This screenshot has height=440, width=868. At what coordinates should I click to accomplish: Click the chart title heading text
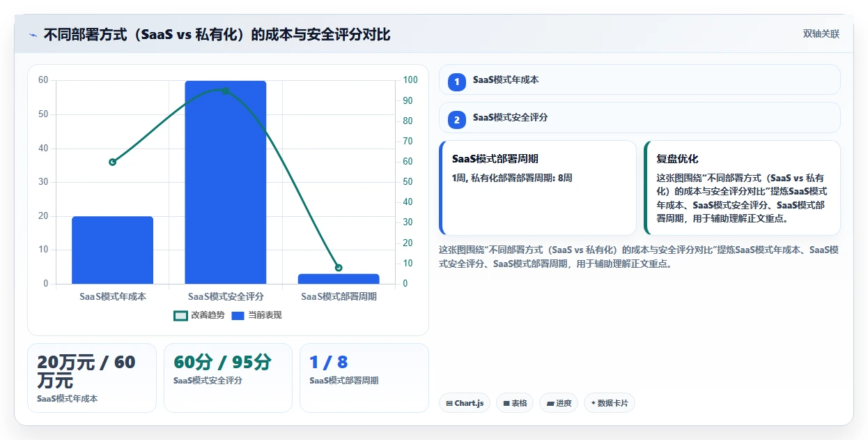(x=217, y=34)
